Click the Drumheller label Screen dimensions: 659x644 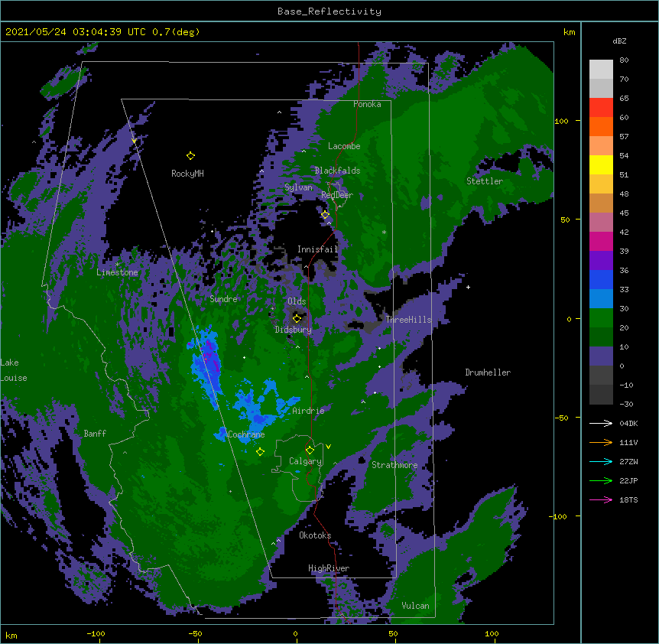point(488,372)
